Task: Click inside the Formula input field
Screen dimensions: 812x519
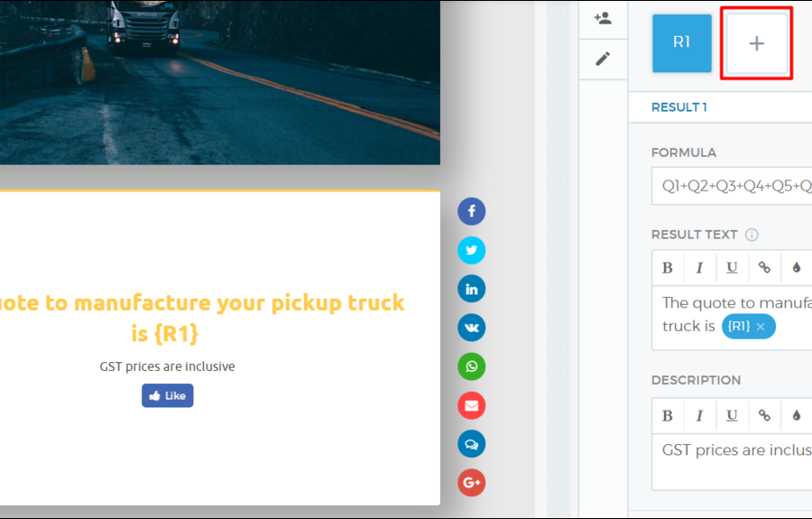Action: pos(731,186)
